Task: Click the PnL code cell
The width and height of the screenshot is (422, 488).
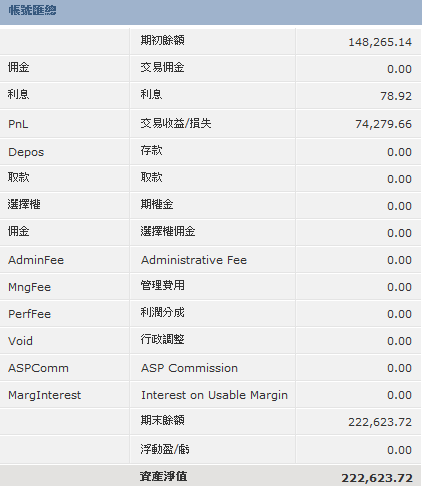Action: (18, 124)
